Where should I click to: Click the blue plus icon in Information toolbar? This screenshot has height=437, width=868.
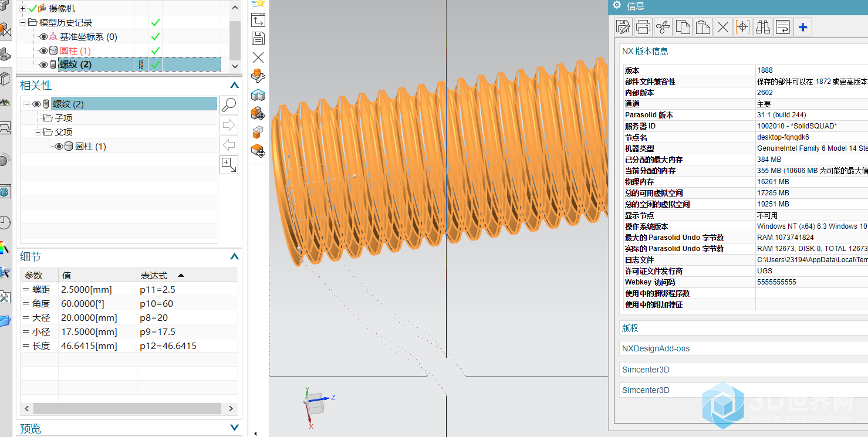click(x=803, y=26)
